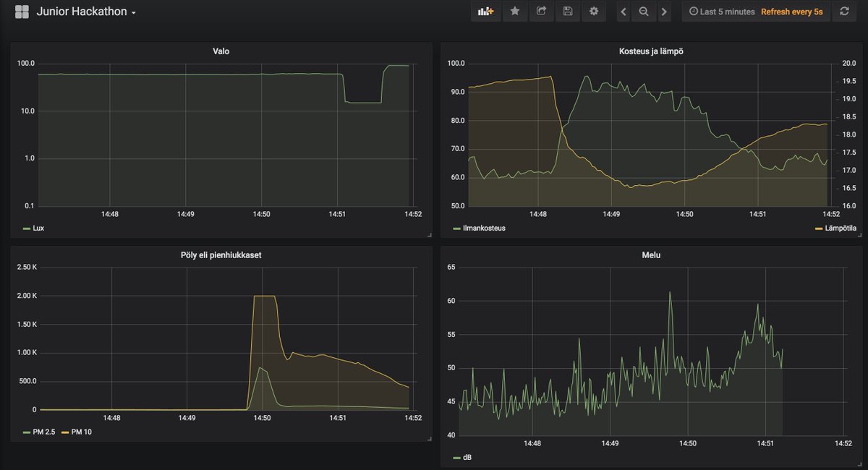
Task: Click the 20.0 right axis label
Action: (849, 64)
